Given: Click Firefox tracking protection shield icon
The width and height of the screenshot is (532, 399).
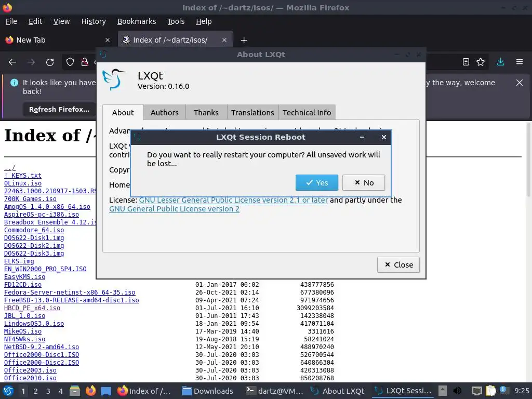Looking at the screenshot, I should tap(70, 62).
